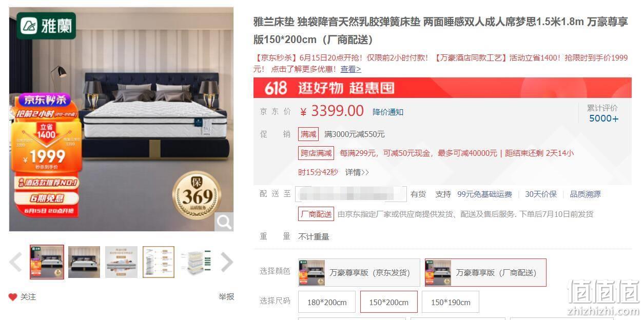This screenshot has height=320, width=644.
Task: Show previous thumbnails with left arrow
Action: (15, 262)
